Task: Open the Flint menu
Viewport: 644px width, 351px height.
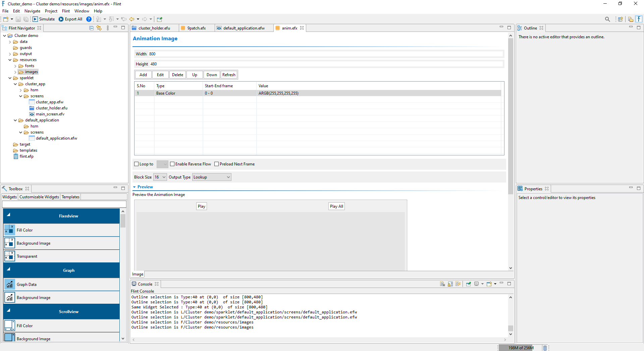Action: coord(66,11)
